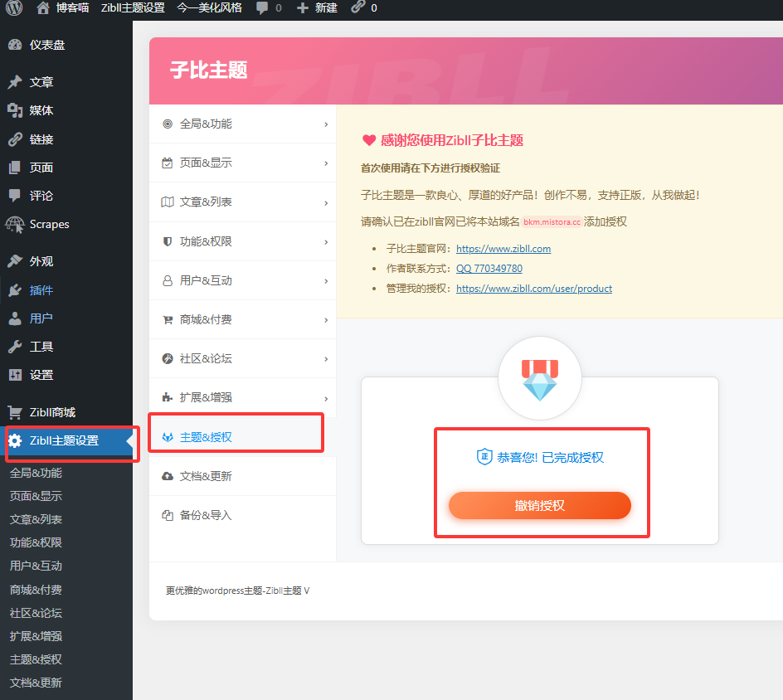783x700 pixels.
Task: Click the 撤销授权 button
Action: coord(539,505)
